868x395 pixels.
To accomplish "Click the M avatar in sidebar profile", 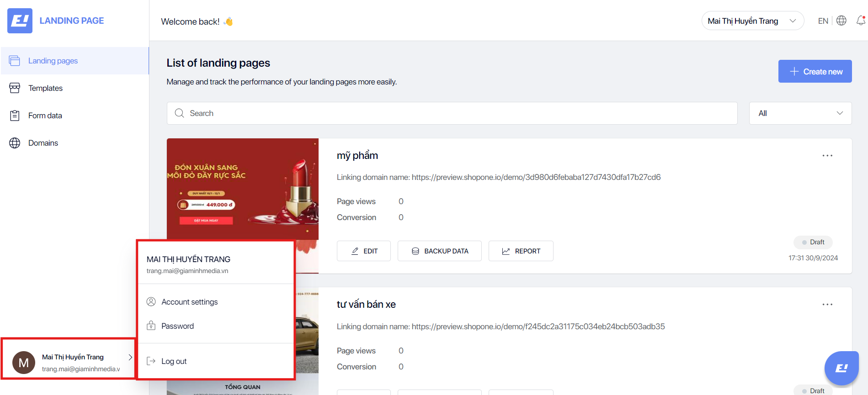I will coord(24,363).
